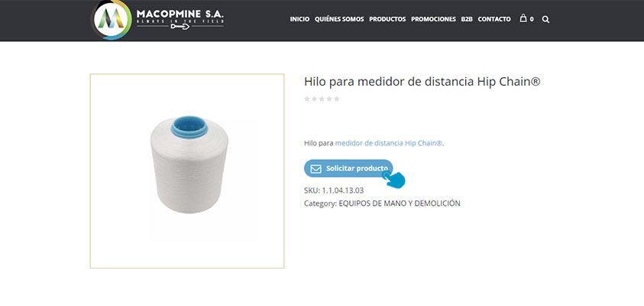Go to INICIO menu item
Viewport: 644px width, 306px height.
click(299, 19)
